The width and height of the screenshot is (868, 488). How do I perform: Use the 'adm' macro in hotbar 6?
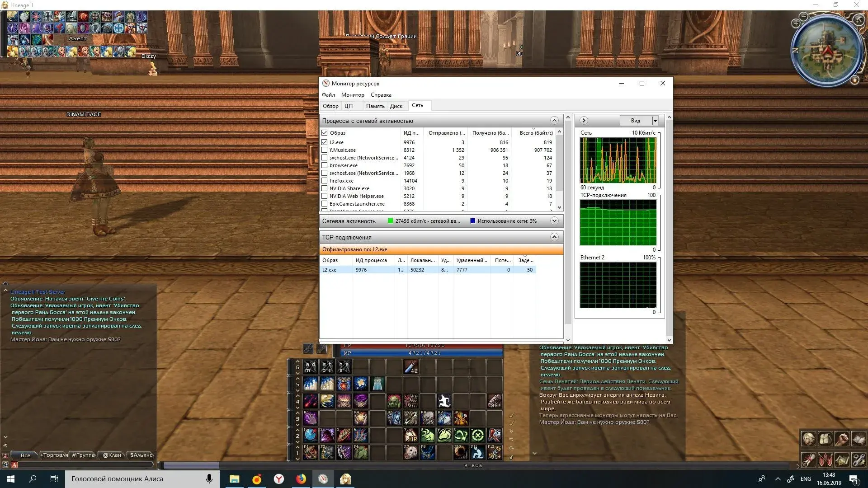click(x=310, y=367)
